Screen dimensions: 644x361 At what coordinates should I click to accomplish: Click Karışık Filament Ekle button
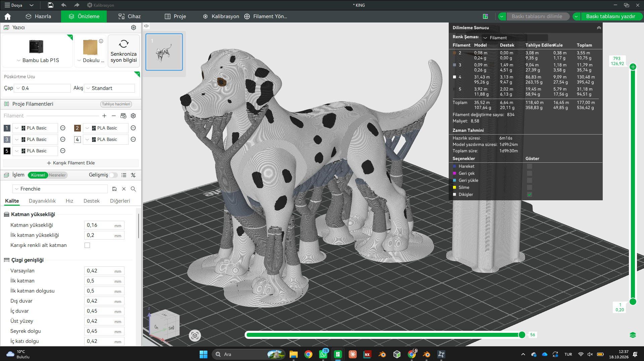point(71,163)
